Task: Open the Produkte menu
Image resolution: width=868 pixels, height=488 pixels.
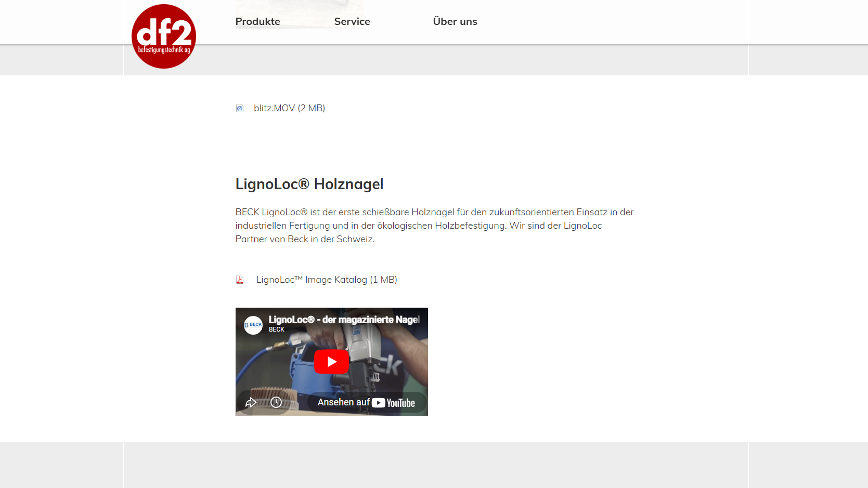Action: [257, 21]
